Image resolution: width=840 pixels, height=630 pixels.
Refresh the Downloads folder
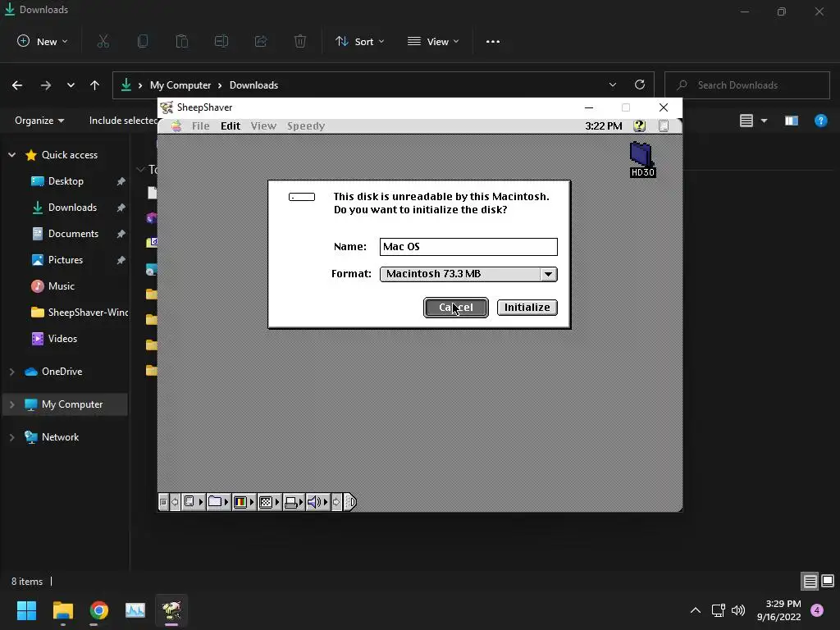pyautogui.click(x=640, y=84)
